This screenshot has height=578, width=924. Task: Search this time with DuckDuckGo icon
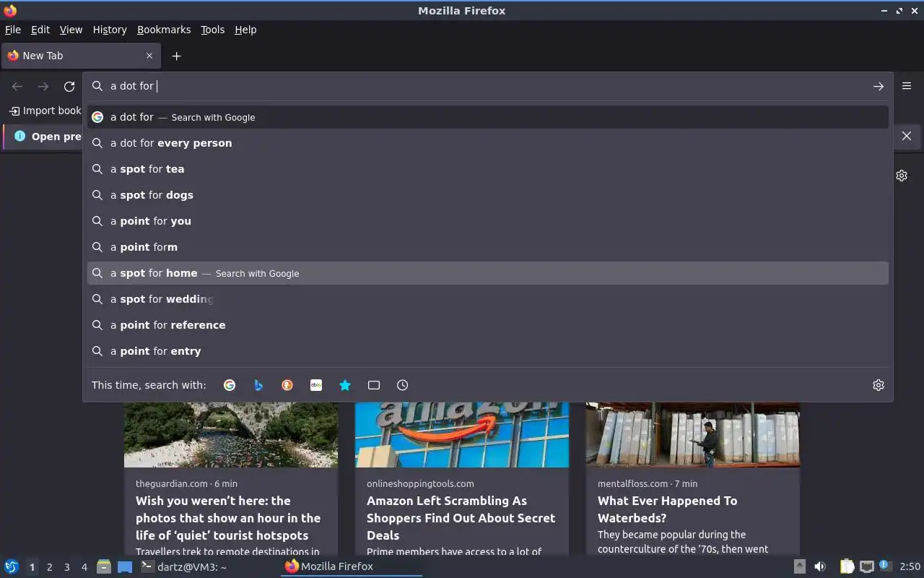(x=287, y=385)
